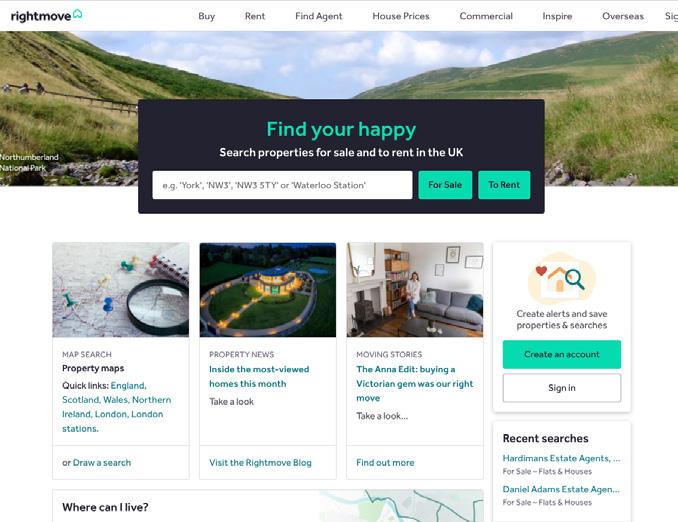Image resolution: width=678 pixels, height=522 pixels.
Task: Click the To Rent button
Action: click(504, 185)
